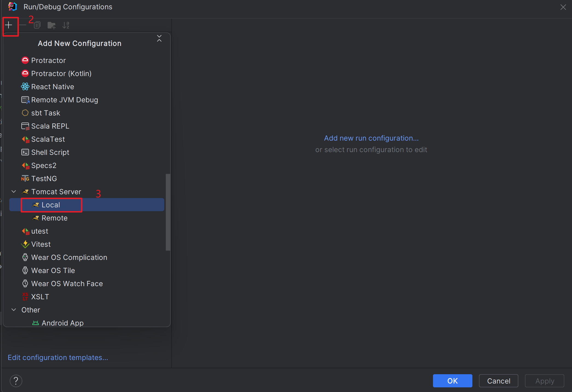Click the plus Add New Configuration button

click(9, 25)
